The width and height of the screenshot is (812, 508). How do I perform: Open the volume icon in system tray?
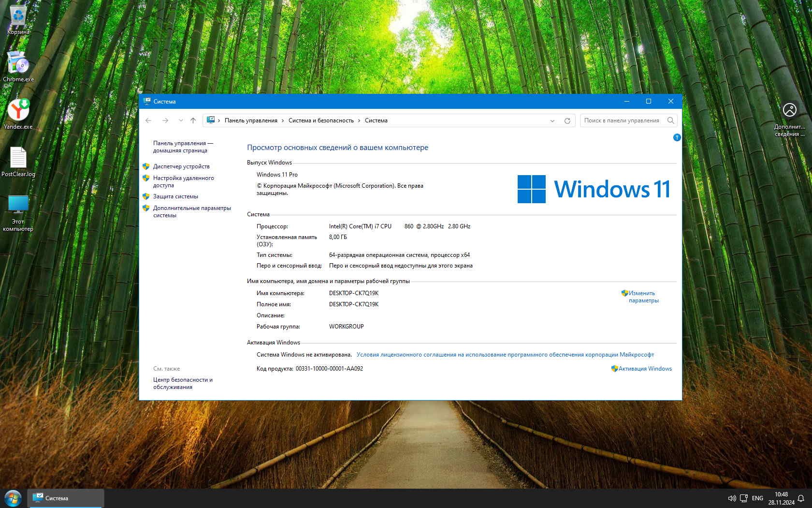click(x=732, y=498)
